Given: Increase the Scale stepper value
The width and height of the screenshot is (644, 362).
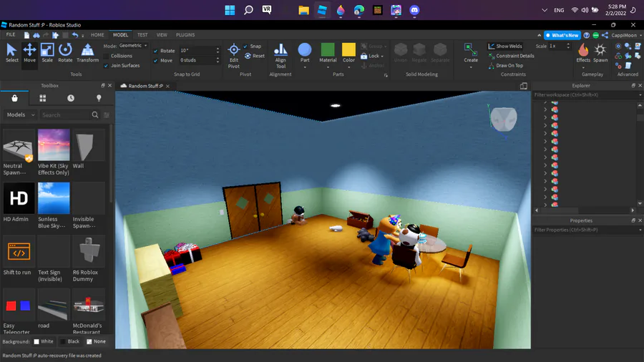Looking at the screenshot, I should pos(568,44).
